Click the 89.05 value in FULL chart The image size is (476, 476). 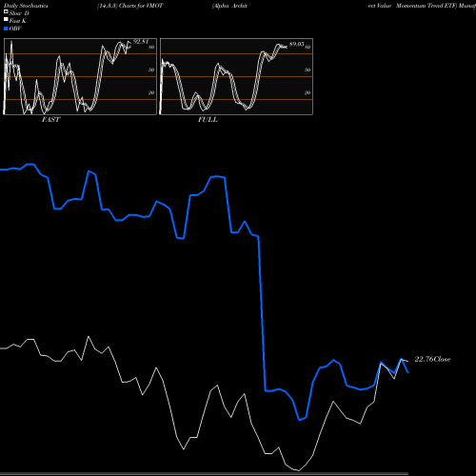[x=296, y=44]
